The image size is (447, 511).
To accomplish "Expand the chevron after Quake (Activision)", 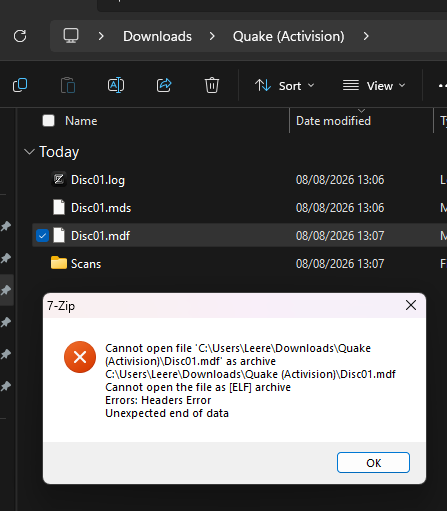I will point(366,36).
